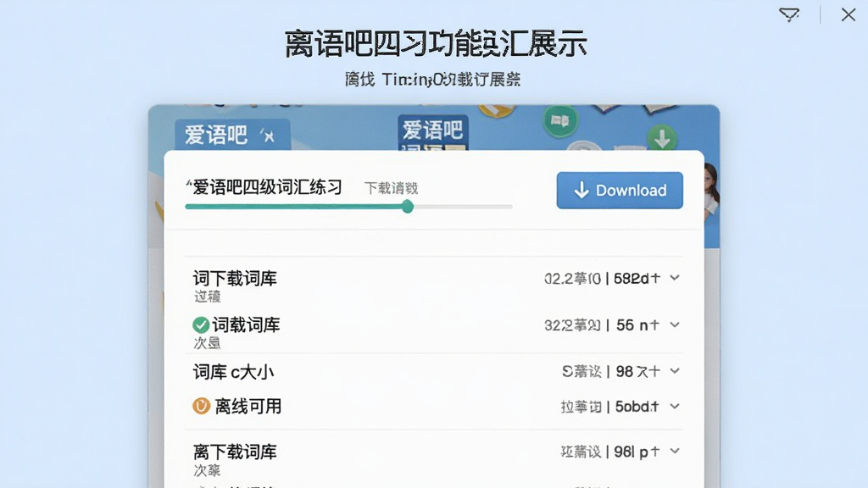Expand the 词载词库 row chevron
This screenshot has width=868, height=488.
click(674, 324)
